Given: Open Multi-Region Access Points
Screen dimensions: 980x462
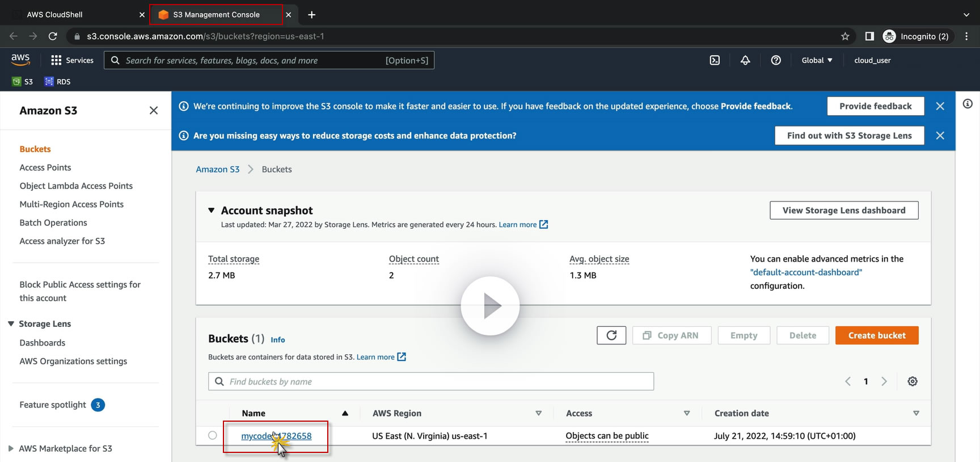Looking at the screenshot, I should [71, 204].
